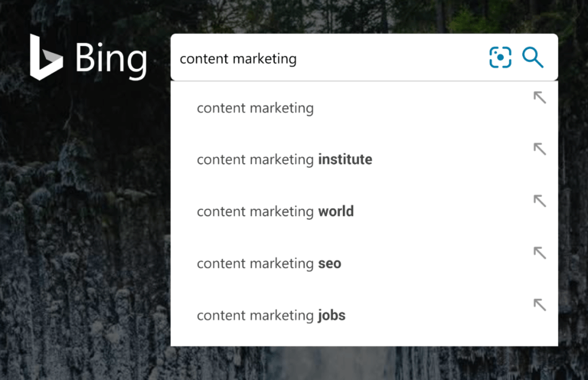Click the magnifying glass search icon
The image size is (588, 380).
click(x=533, y=57)
